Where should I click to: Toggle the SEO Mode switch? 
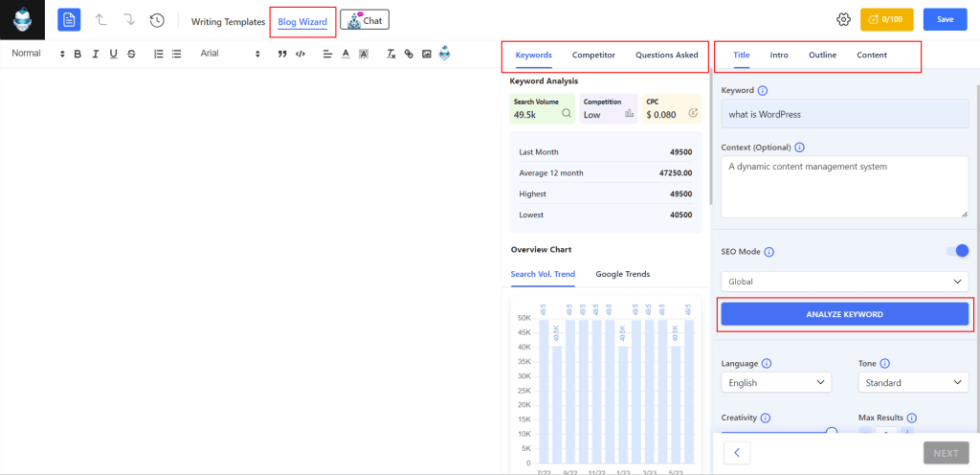point(957,251)
